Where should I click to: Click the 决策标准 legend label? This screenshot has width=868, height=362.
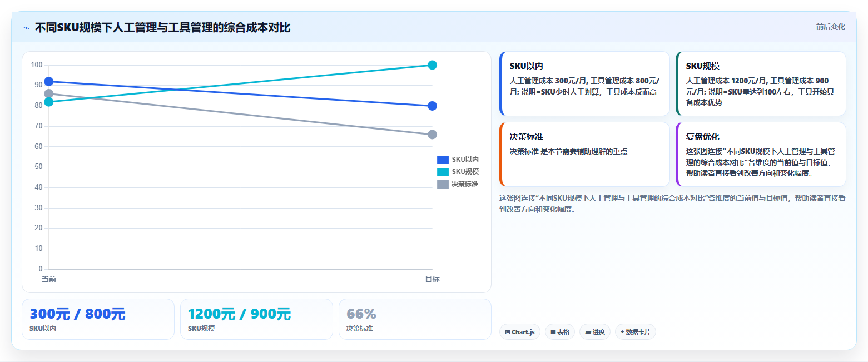465,184
